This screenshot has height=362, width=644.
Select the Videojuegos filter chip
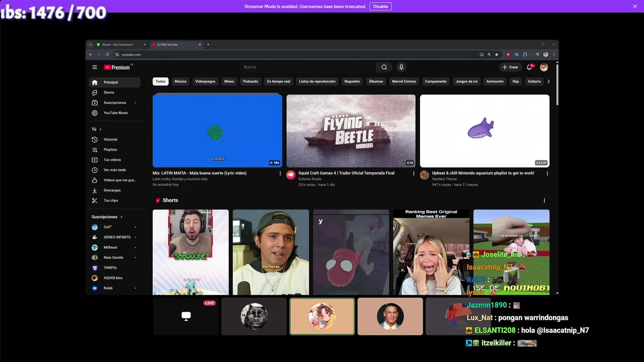205,81
